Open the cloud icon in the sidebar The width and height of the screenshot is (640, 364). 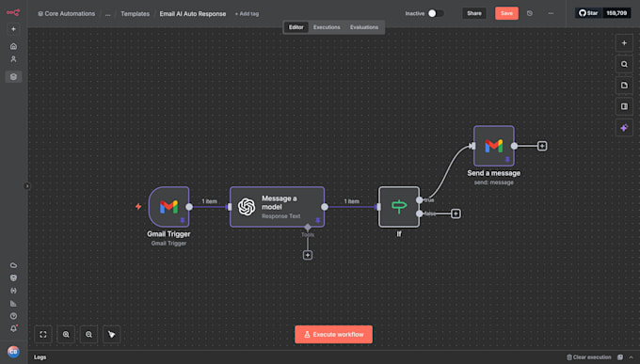[13, 265]
